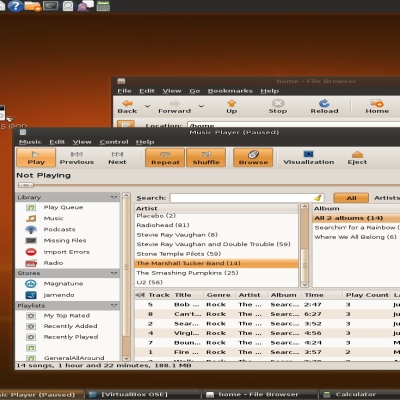Image resolution: width=400 pixels, height=400 pixels.
Task: Go to the Previous track
Action: pyautogui.click(x=77, y=158)
